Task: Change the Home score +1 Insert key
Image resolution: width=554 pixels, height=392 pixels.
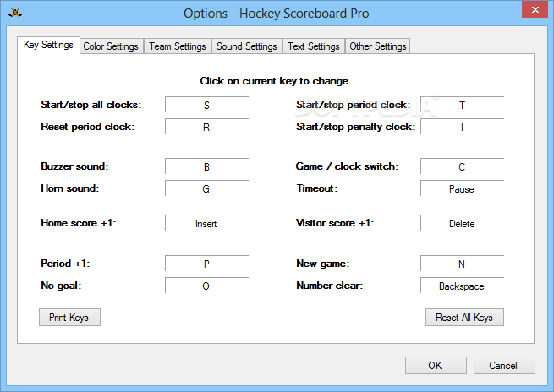Action: click(206, 223)
